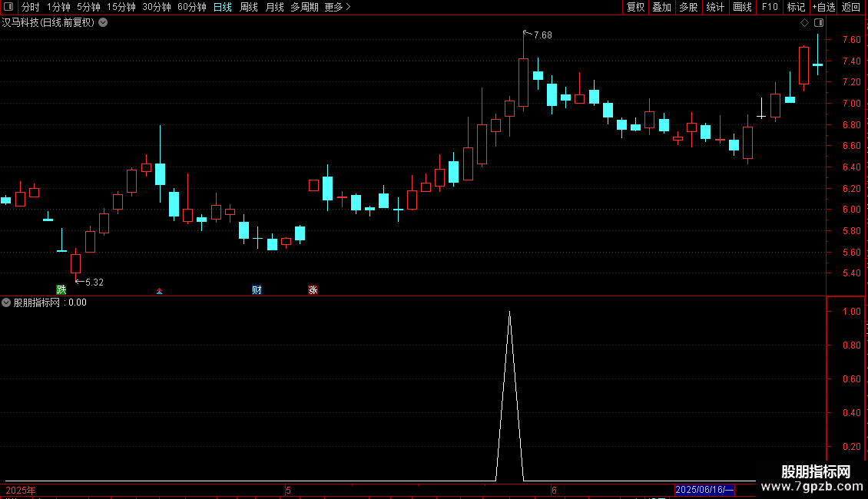Click the 标记 mark button

click(x=796, y=7)
